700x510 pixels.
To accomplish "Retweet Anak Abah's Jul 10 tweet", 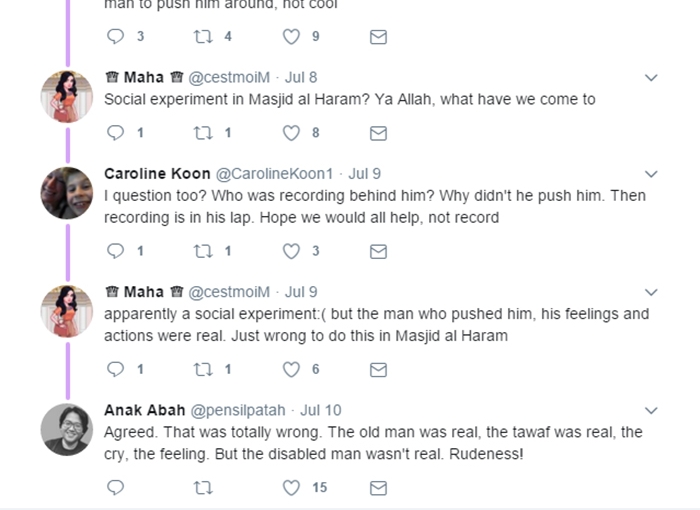I will tap(203, 488).
